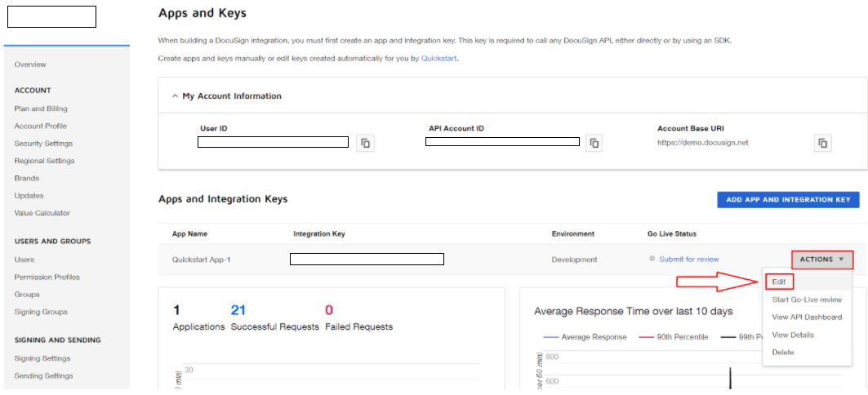Click the 90th Percentile legend entry
This screenshot has width=868, height=395.
(x=674, y=337)
